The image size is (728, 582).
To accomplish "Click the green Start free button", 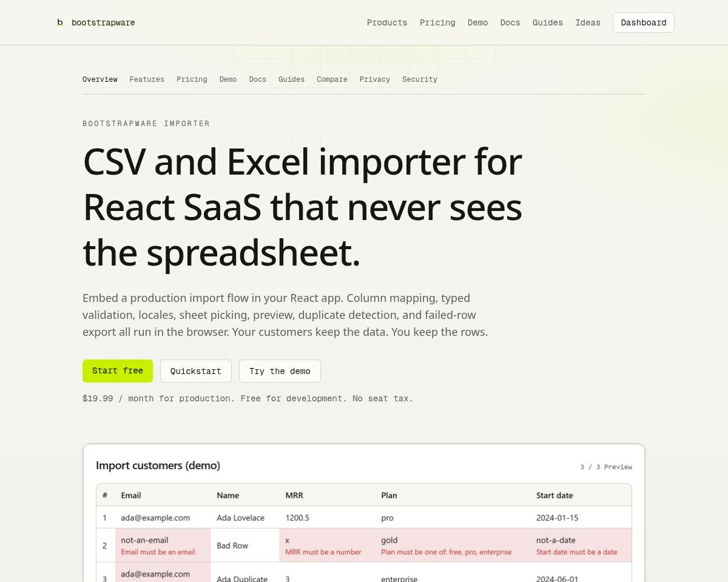I will (x=118, y=371).
